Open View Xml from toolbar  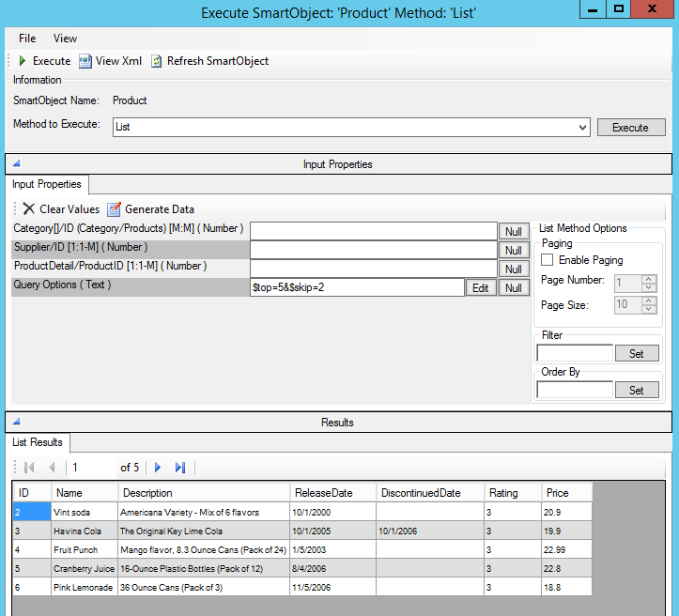[x=85, y=61]
